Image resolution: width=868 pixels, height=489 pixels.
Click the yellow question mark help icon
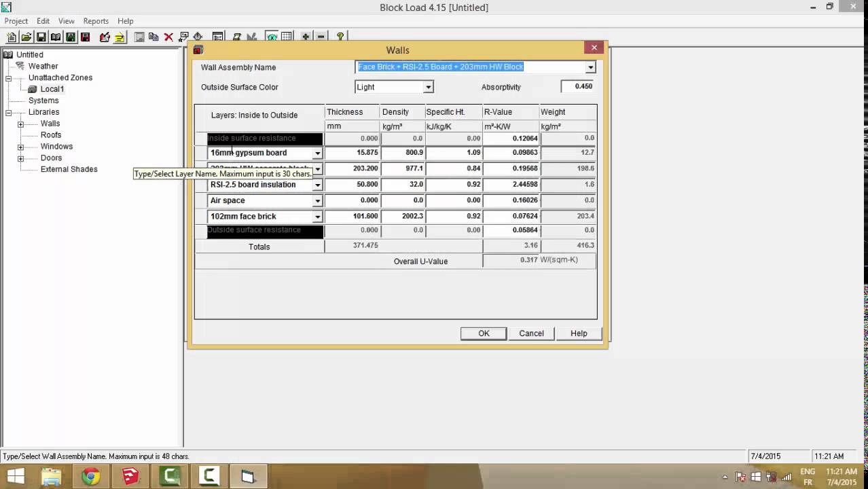point(340,37)
